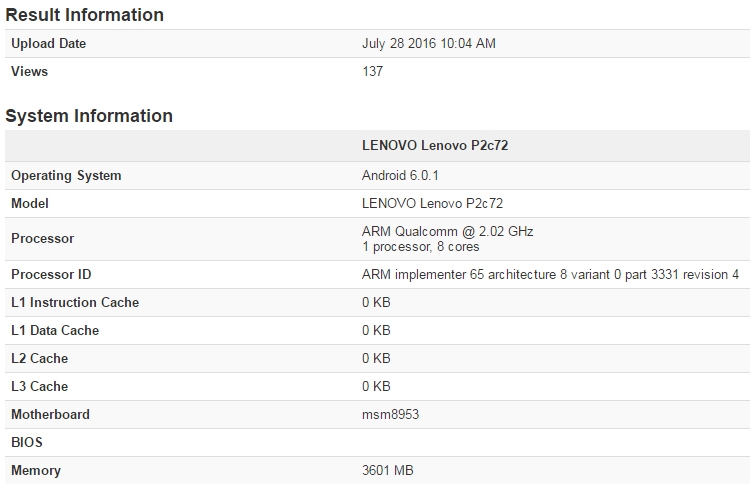750x492 pixels.
Task: Select 0 KB in L2 Cache row
Action: click(376, 358)
